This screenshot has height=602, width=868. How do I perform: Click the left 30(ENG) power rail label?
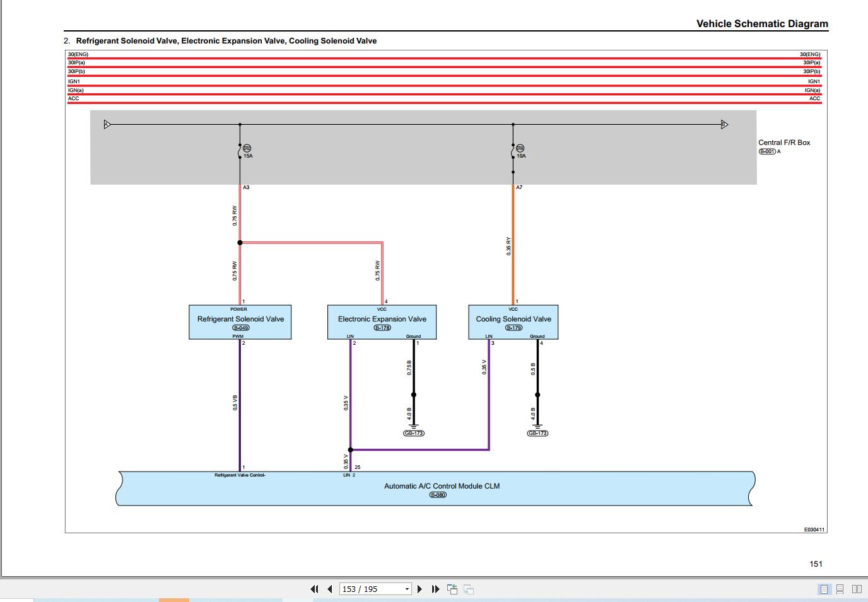coord(78,54)
